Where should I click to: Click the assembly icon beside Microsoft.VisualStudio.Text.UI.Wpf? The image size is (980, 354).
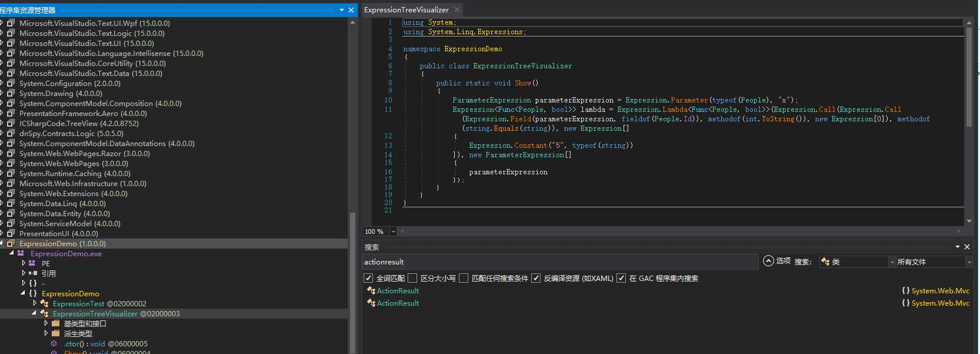[x=11, y=23]
